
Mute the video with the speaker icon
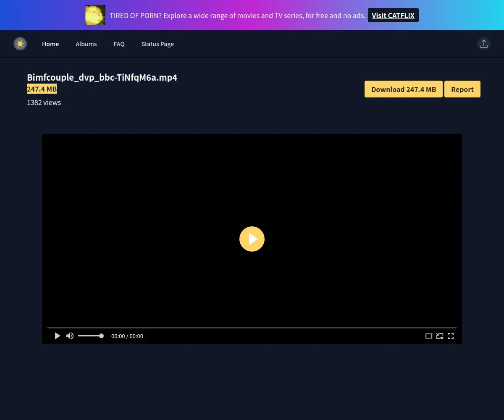70,336
